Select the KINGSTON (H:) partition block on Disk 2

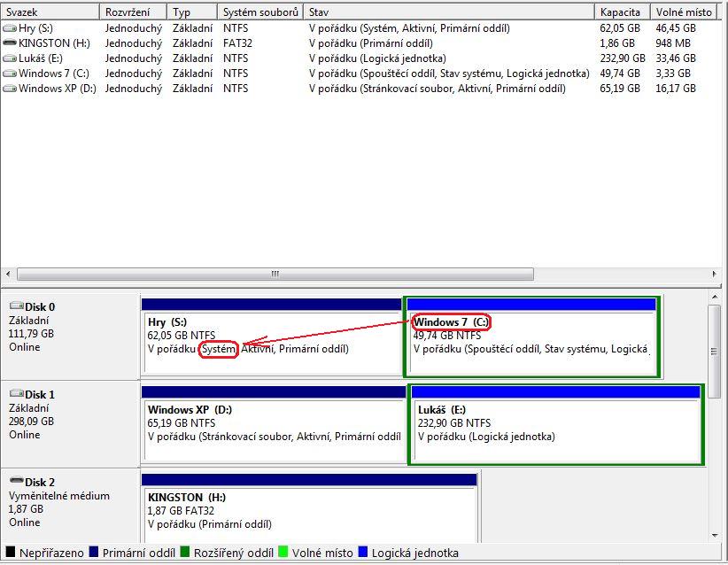(310, 508)
